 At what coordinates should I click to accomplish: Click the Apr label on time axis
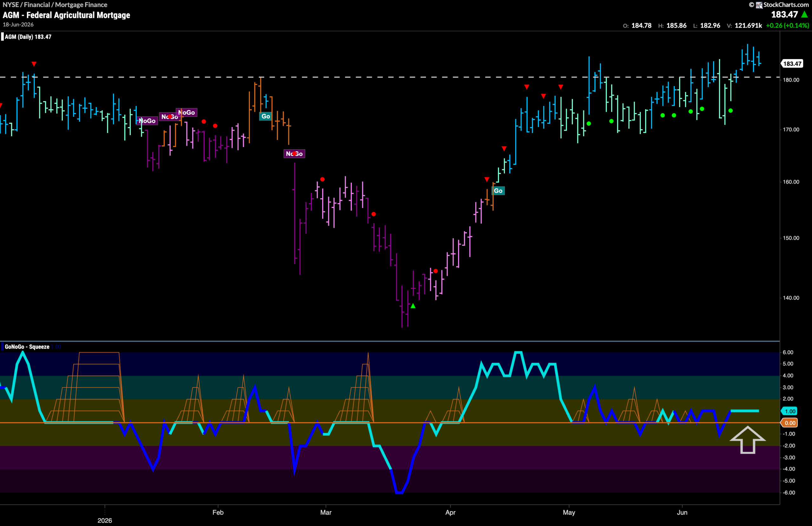(x=450, y=512)
